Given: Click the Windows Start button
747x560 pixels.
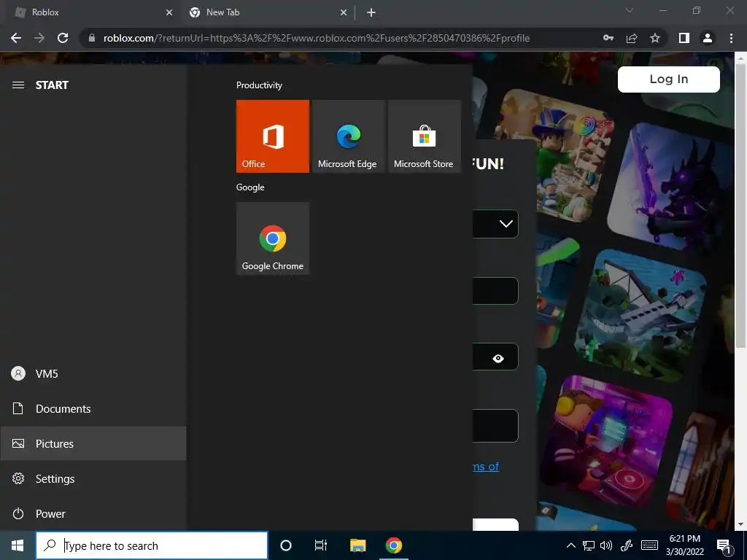Looking at the screenshot, I should click(18, 545).
